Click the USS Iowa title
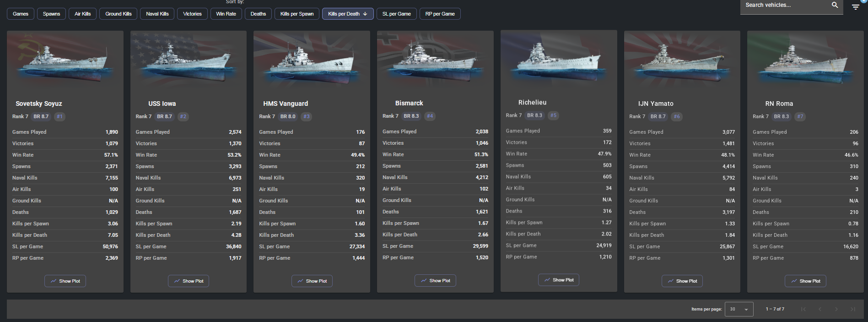 [162, 104]
